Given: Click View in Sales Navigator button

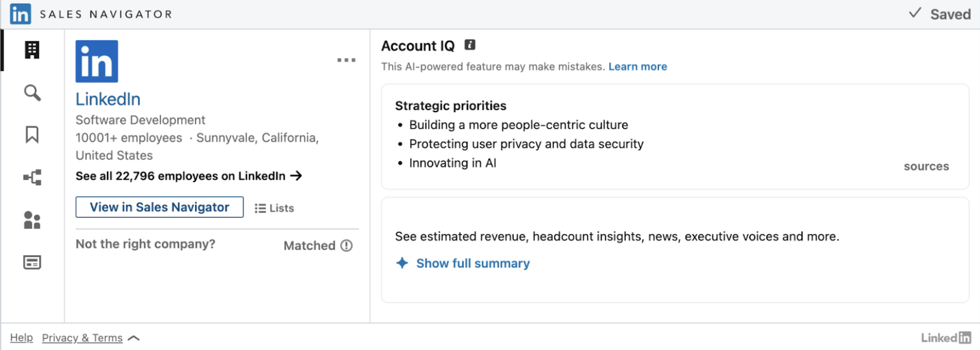Looking at the screenshot, I should tap(160, 207).
